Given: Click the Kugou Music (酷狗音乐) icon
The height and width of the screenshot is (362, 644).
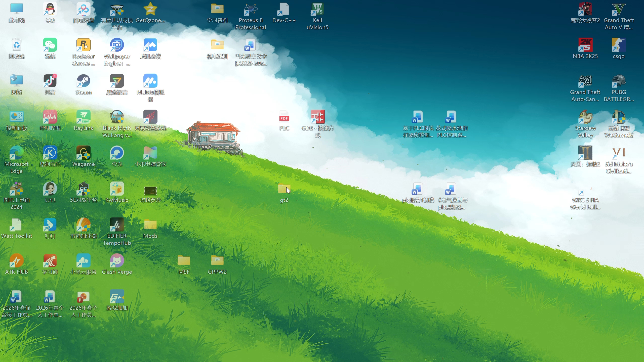Looking at the screenshot, I should (x=50, y=153).
